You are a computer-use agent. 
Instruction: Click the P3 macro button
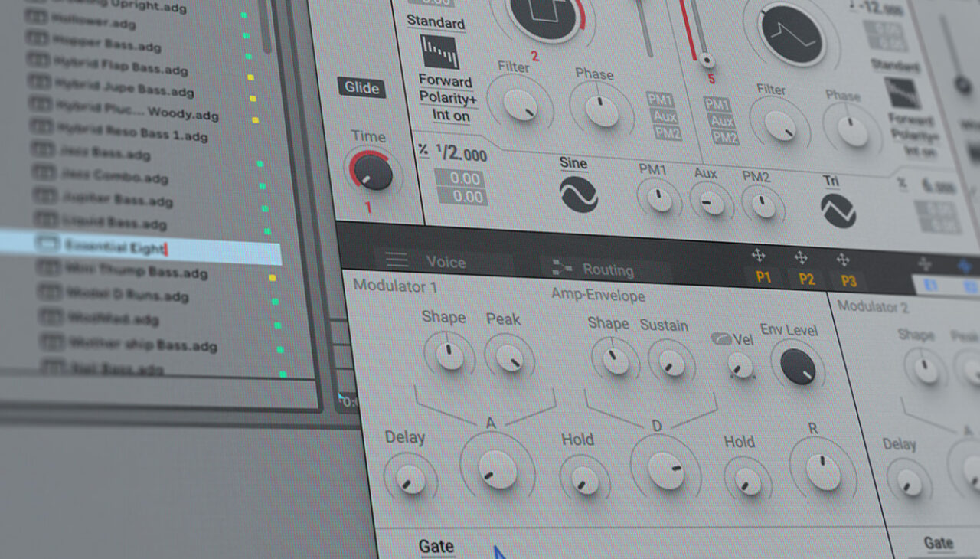coord(849,280)
